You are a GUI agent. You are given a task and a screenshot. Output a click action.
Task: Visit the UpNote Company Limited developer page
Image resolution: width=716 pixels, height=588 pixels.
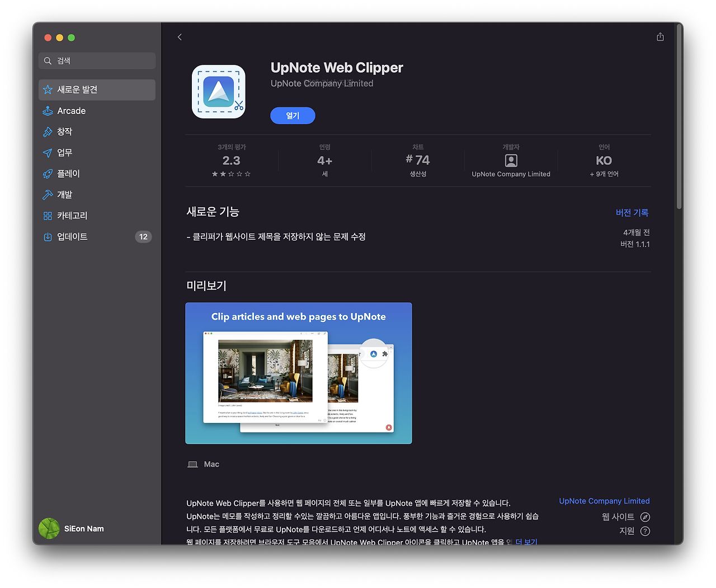(x=604, y=501)
